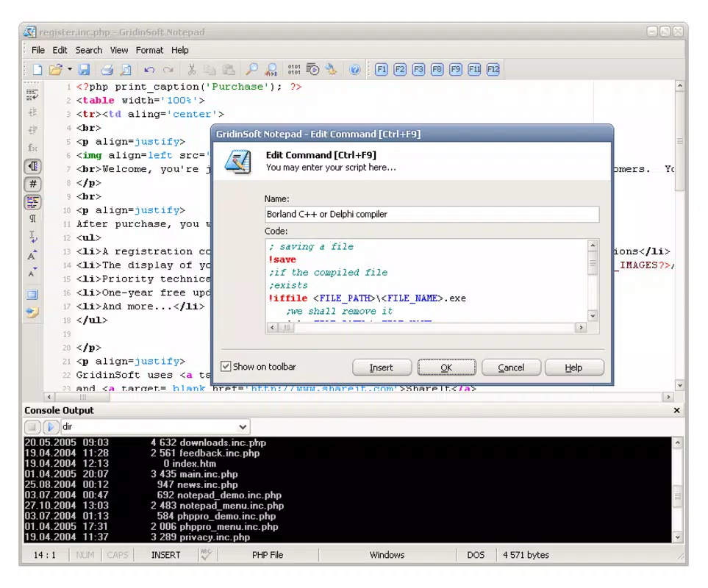Screen dimensions: 708x588
Task: Toggle spell check icon in status bar
Action: [207, 555]
